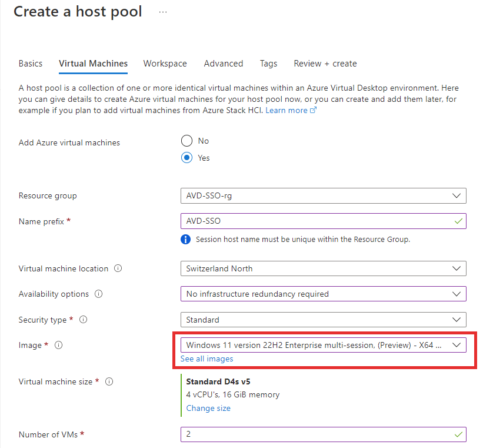Click info icon beside Availability options
483x448 pixels.
[x=99, y=294]
